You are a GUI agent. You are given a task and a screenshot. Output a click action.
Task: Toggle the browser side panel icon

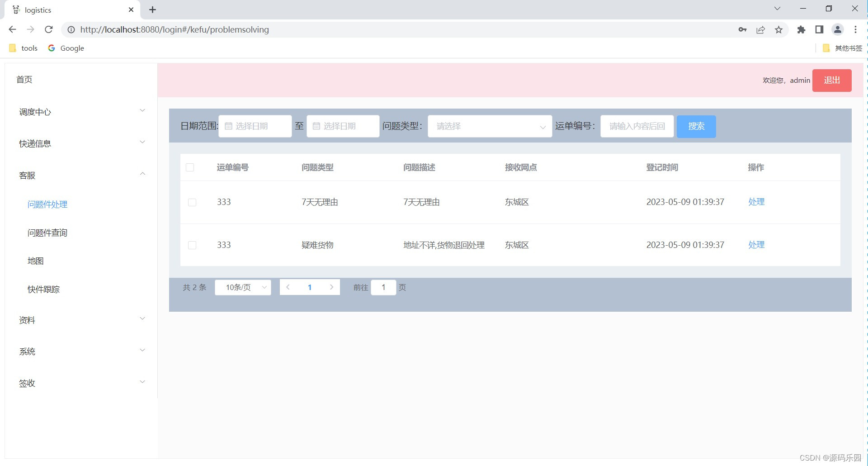click(819, 29)
